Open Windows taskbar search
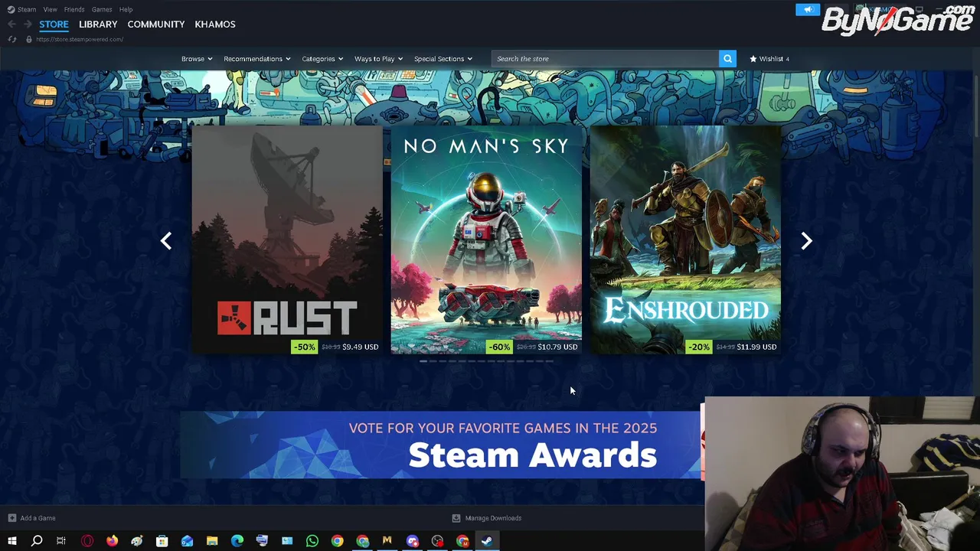 point(37,541)
